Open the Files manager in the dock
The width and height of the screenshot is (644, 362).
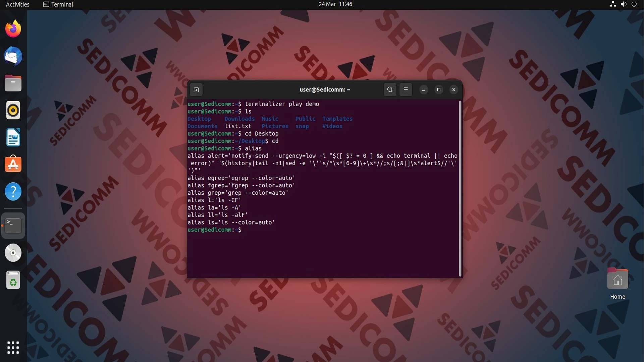13,83
